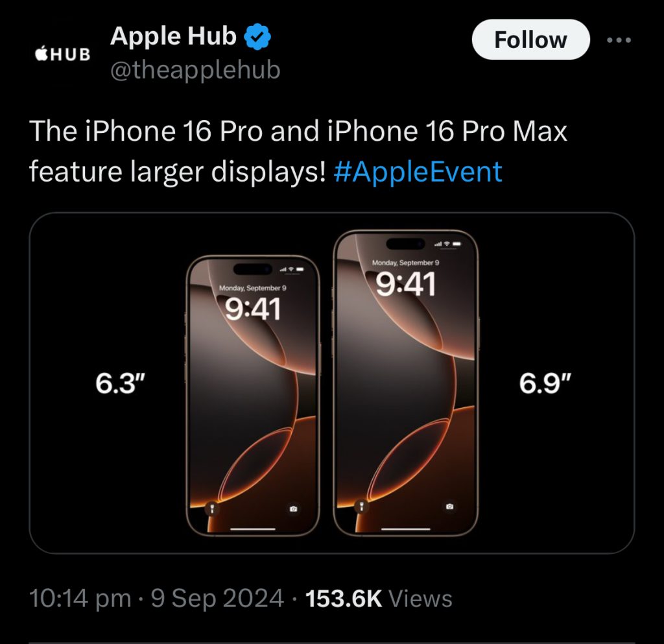The image size is (664, 644).
Task: Tap the flashlight icon on the 6.9" iPhone
Action: (361, 506)
